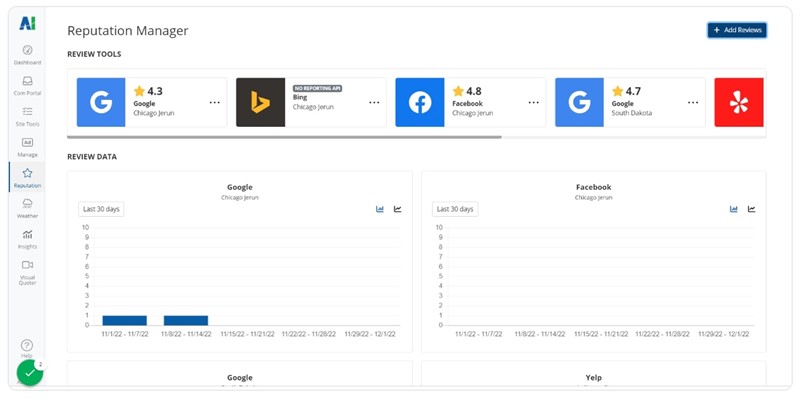This screenshot has width=800, height=402.
Task: Click the Add Reviews button
Action: (737, 30)
